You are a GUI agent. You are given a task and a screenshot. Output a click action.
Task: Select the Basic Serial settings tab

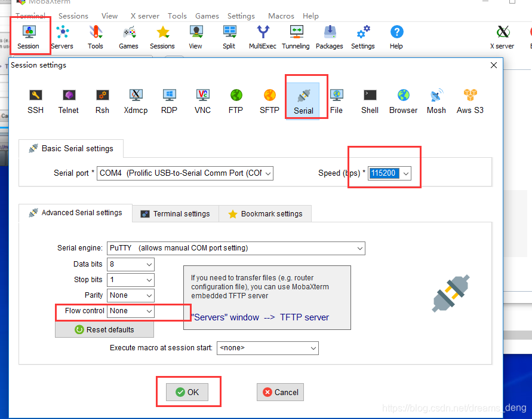pyautogui.click(x=71, y=149)
